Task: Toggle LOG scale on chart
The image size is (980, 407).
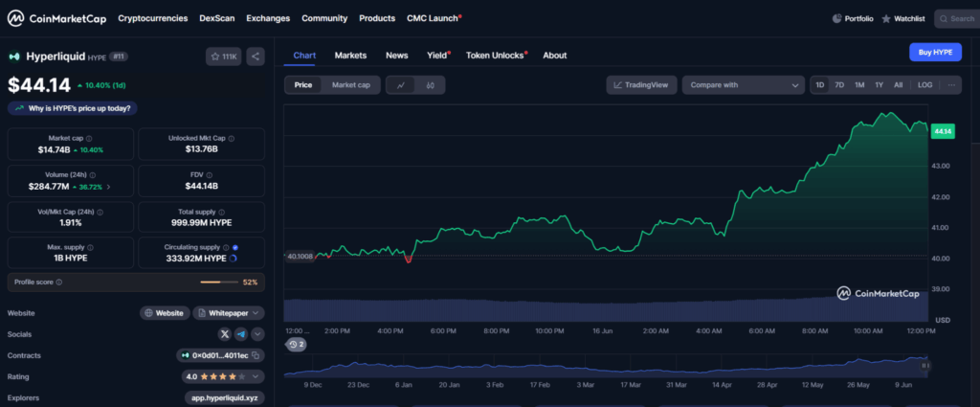Action: [x=925, y=85]
